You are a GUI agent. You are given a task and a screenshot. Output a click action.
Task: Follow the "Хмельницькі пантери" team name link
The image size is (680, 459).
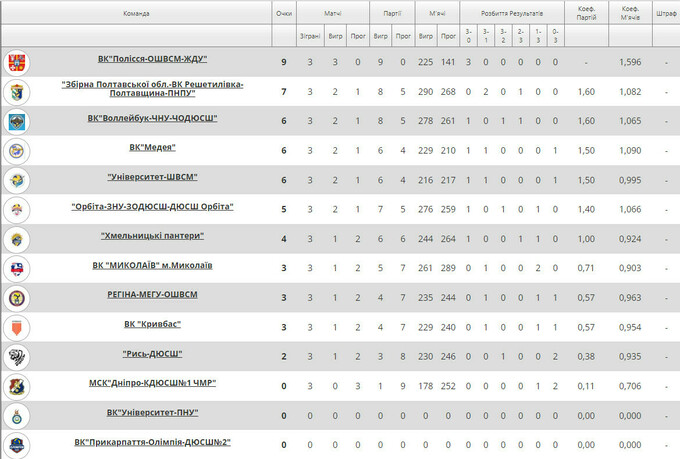click(152, 236)
